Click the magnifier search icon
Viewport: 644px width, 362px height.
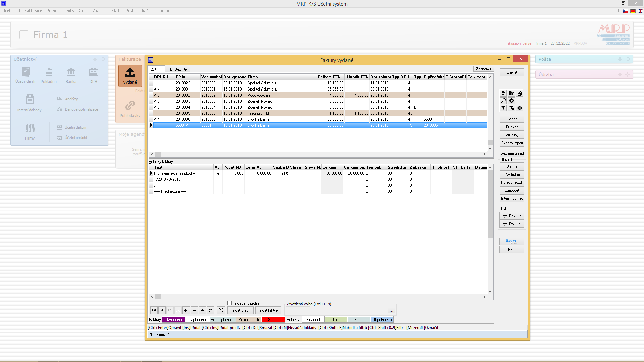click(x=503, y=101)
